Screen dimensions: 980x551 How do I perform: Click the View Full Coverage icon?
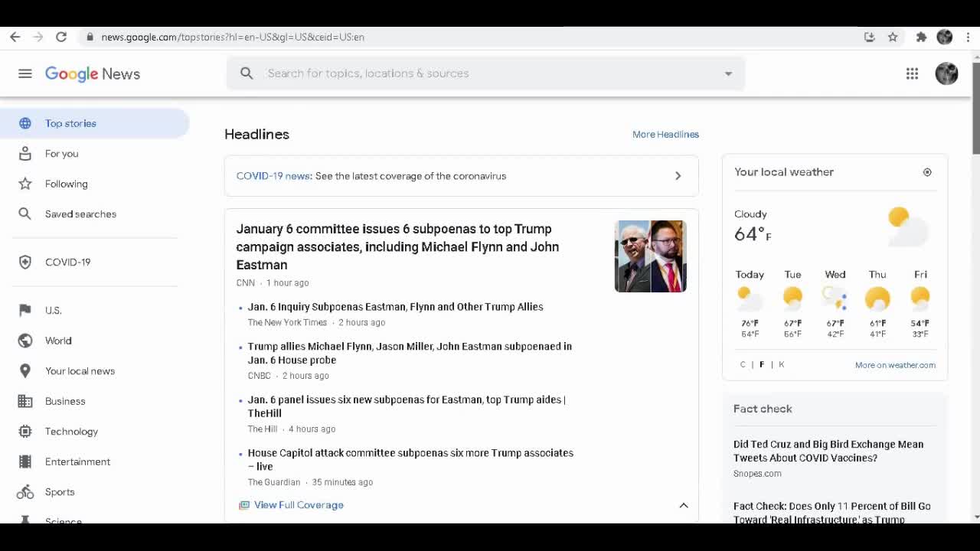(244, 505)
